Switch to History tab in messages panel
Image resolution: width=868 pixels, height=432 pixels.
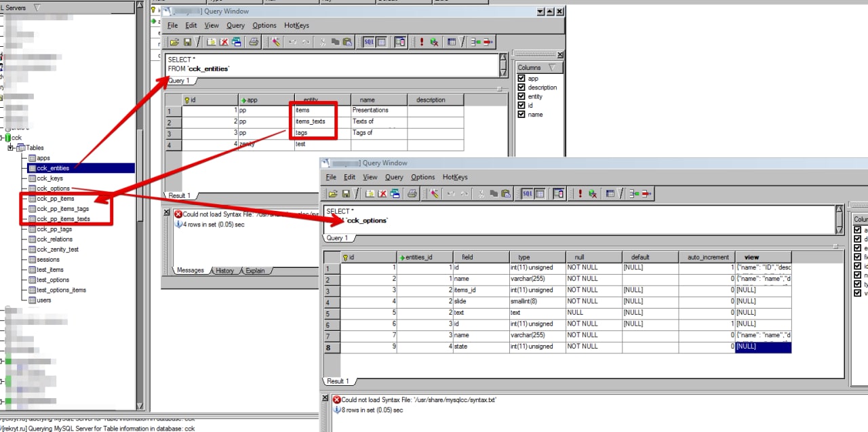tap(224, 271)
